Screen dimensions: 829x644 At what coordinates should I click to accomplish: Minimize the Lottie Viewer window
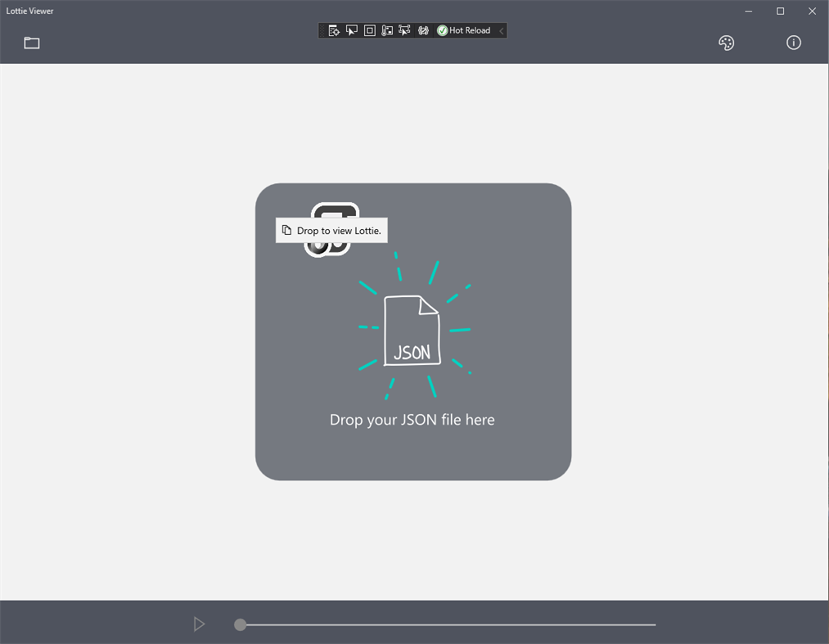click(x=749, y=11)
